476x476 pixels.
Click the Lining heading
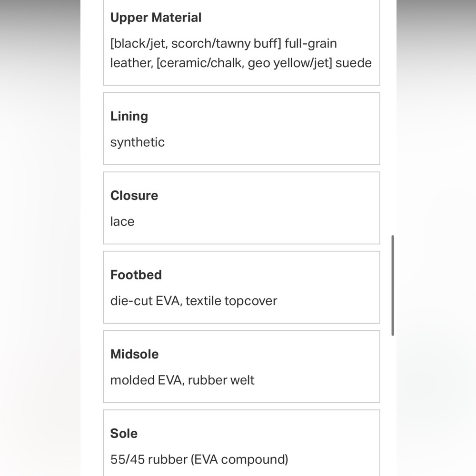coord(129,116)
